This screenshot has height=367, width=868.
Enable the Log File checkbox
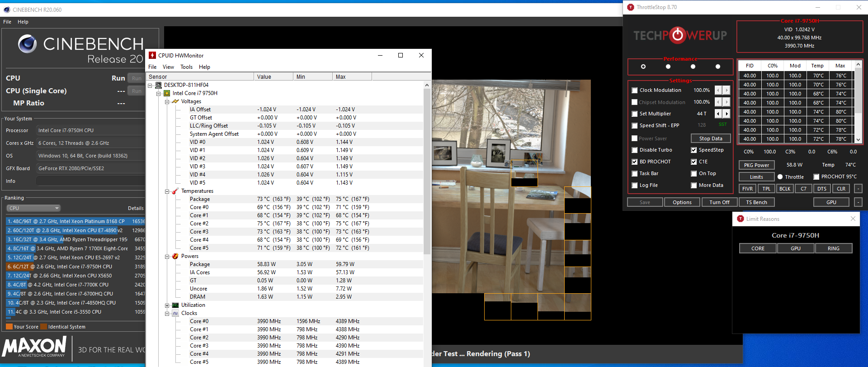(x=635, y=186)
